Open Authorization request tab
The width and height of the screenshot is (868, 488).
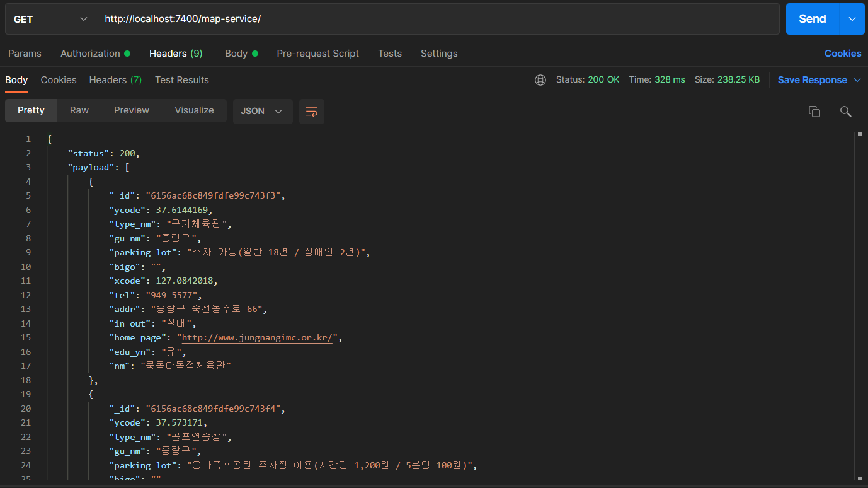coord(95,54)
